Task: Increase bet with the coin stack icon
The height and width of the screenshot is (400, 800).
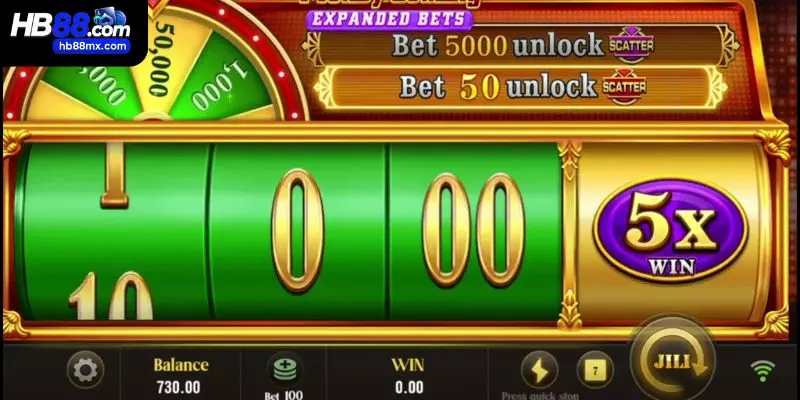Action: [285, 369]
